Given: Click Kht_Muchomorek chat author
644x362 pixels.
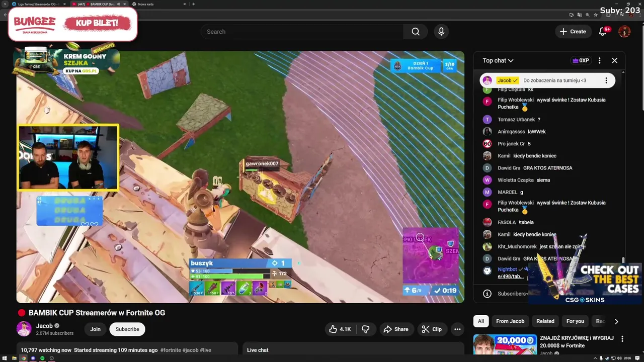Looking at the screenshot, I should click(x=517, y=247).
